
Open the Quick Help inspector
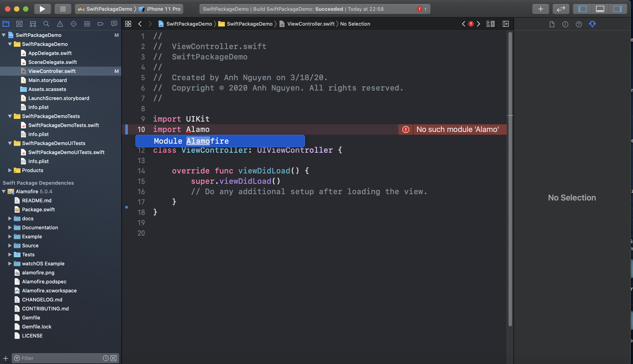pos(579,24)
